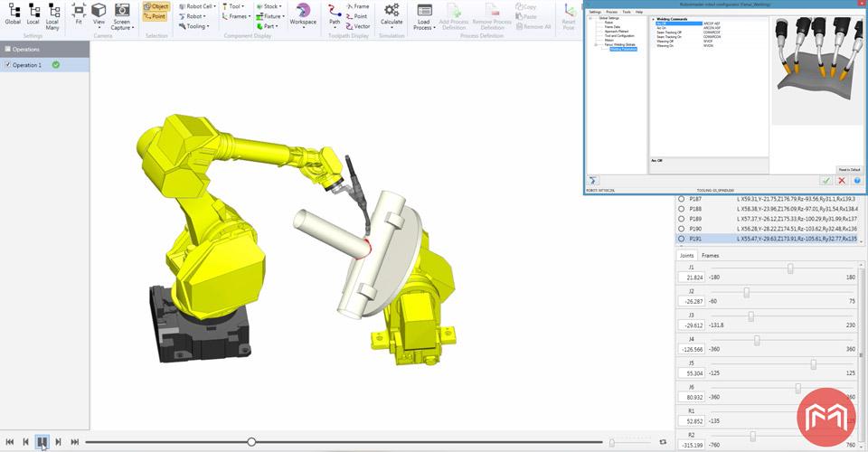Toggle toolpath Point display

[356, 16]
